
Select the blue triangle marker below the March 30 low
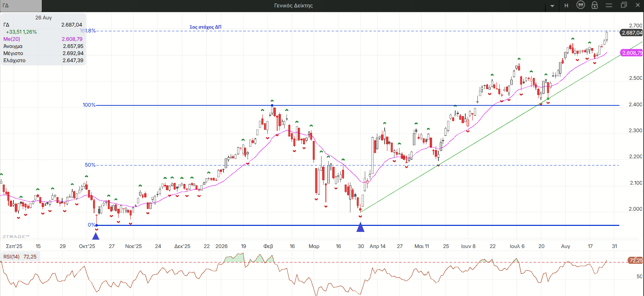360,228
